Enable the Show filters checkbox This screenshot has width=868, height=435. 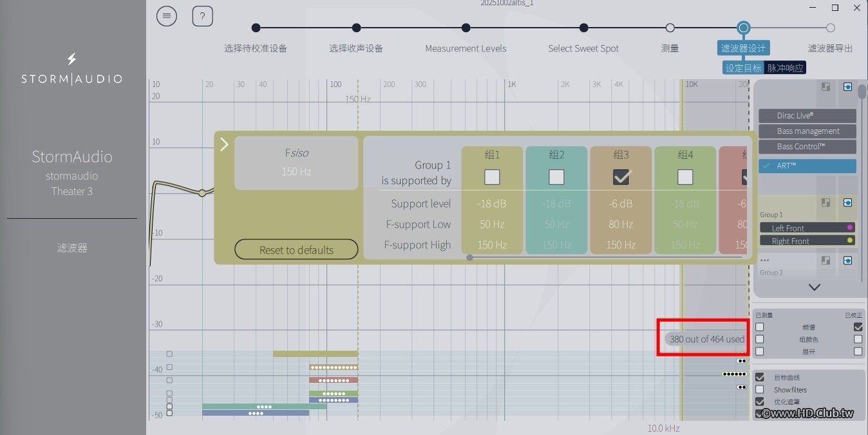click(x=760, y=389)
